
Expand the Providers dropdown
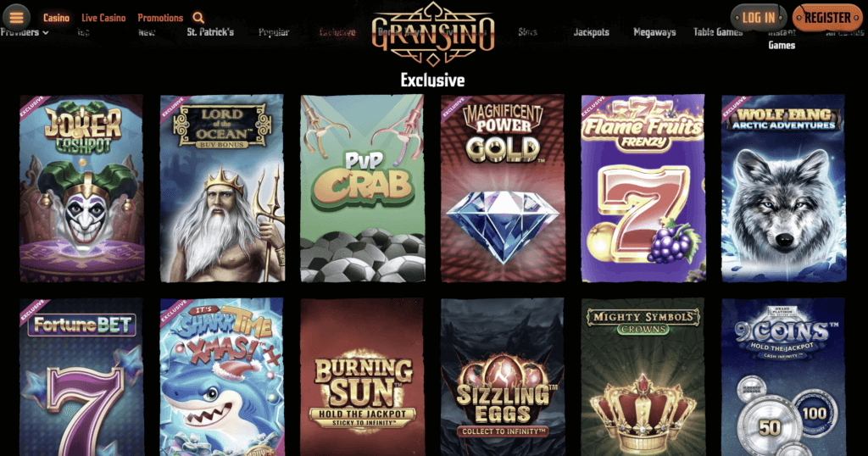[x=25, y=32]
